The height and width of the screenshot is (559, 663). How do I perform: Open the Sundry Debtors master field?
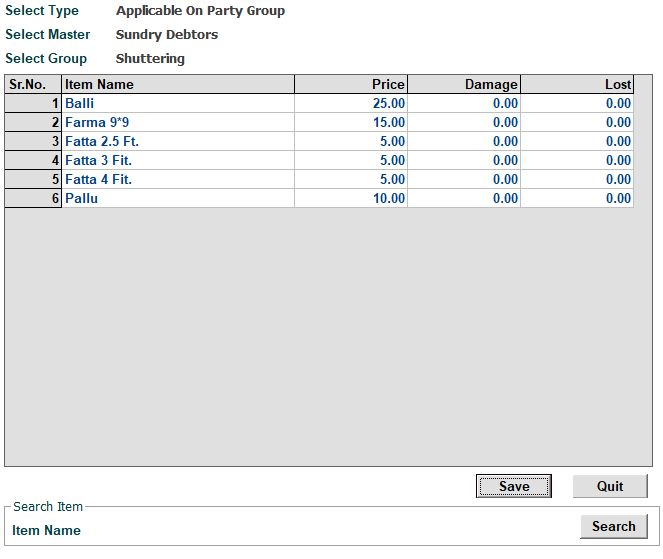[x=167, y=35]
